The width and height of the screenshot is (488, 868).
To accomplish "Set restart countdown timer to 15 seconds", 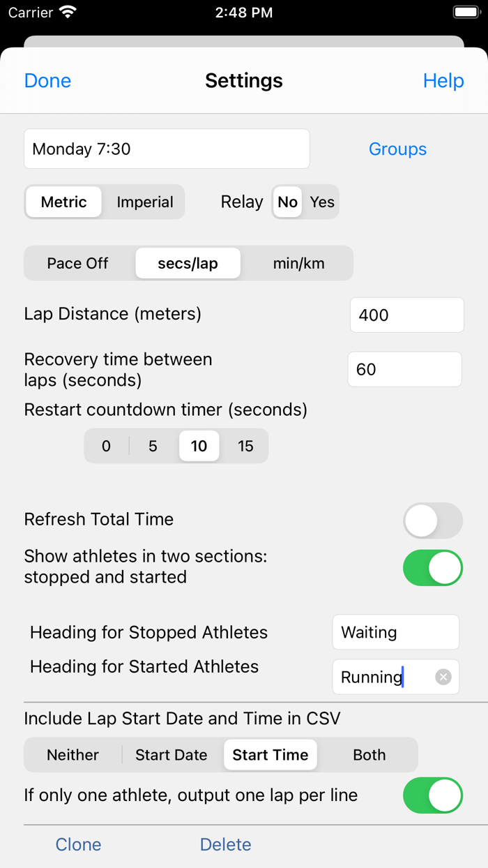I will coord(245,445).
